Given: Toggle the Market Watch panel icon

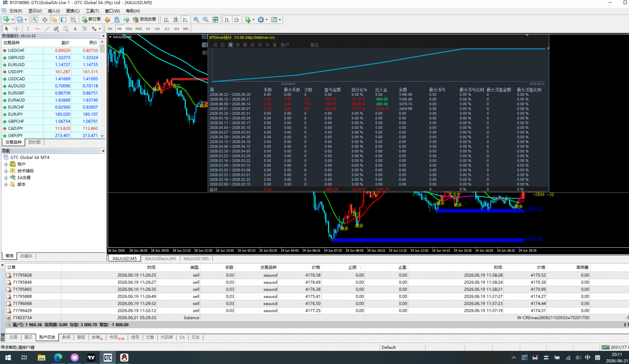Looking at the screenshot, I should (x=35, y=19).
